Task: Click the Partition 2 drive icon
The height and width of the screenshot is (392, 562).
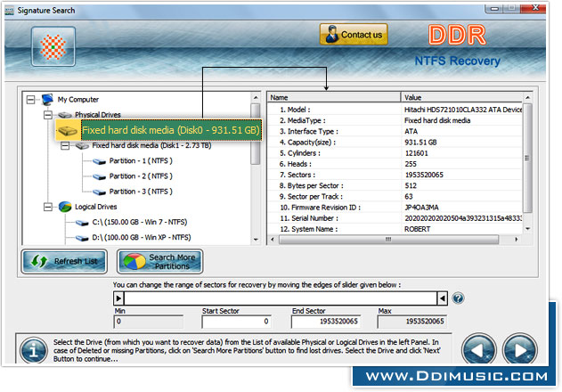Action: coord(99,176)
